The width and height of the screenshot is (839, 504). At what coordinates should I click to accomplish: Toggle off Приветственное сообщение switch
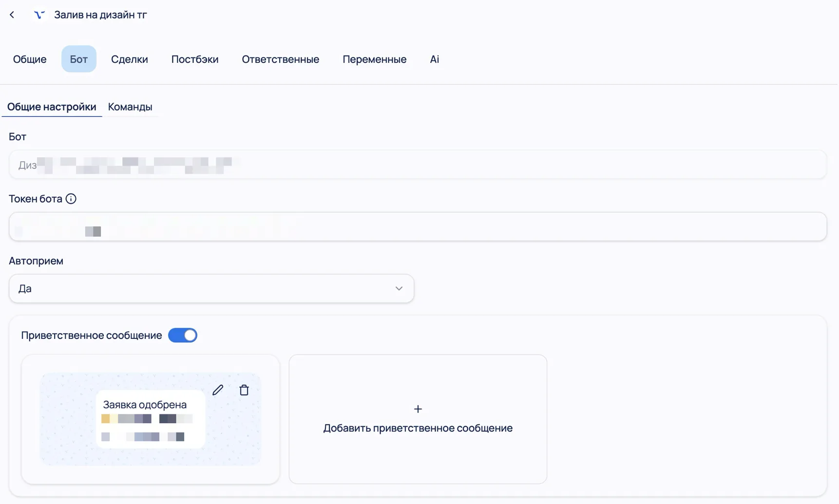pyautogui.click(x=183, y=336)
